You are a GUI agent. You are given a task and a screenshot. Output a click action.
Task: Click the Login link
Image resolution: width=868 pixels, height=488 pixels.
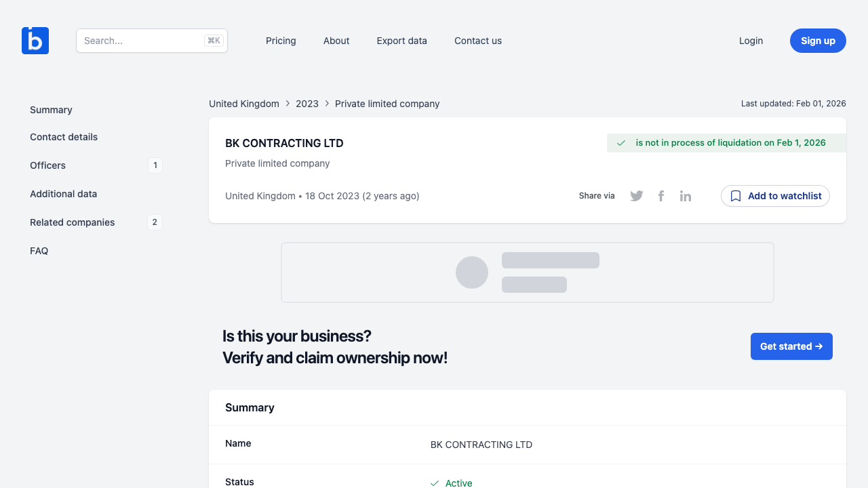click(x=751, y=41)
